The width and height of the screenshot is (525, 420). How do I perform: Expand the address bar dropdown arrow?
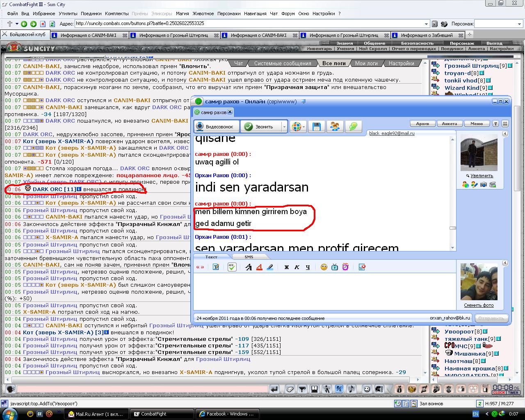(427, 24)
